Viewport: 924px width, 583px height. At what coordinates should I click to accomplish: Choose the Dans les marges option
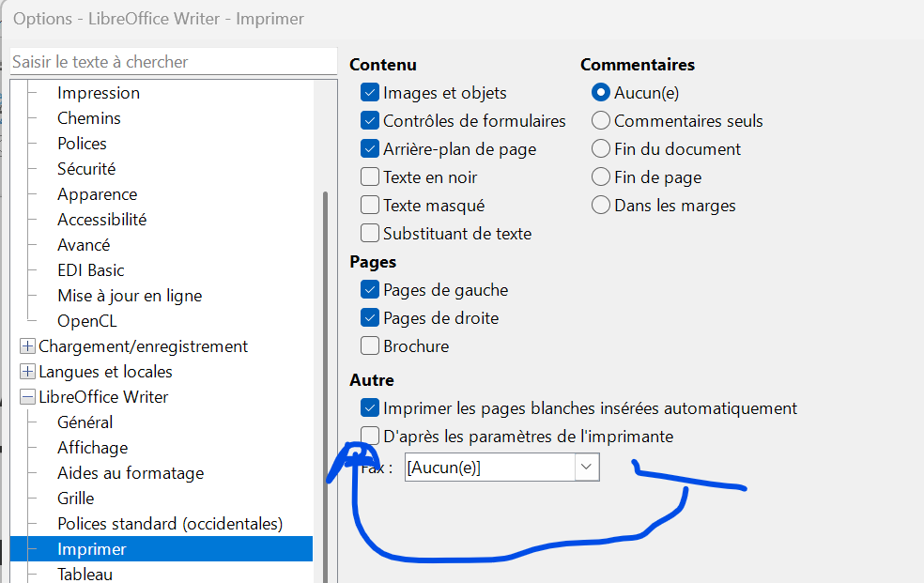click(x=601, y=206)
